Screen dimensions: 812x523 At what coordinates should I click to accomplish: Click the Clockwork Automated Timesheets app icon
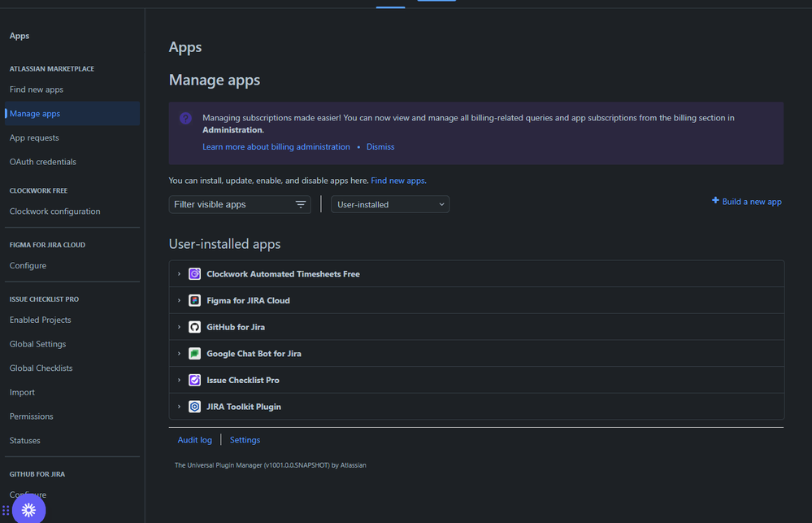click(194, 273)
